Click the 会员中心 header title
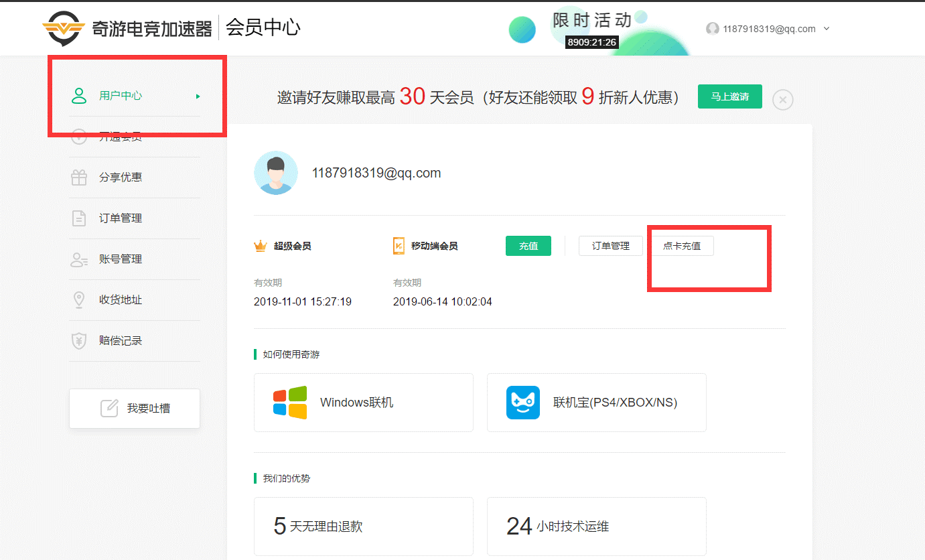The width and height of the screenshot is (925, 560). click(263, 28)
